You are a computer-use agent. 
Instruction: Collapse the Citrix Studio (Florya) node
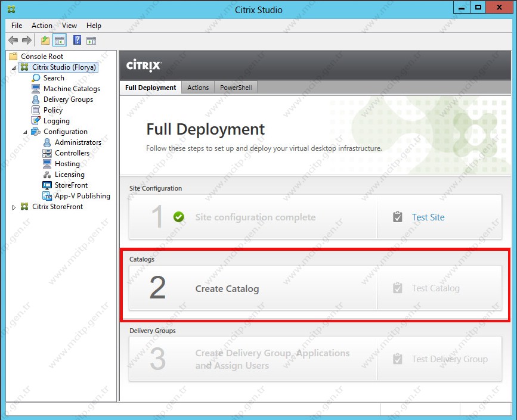(x=14, y=68)
